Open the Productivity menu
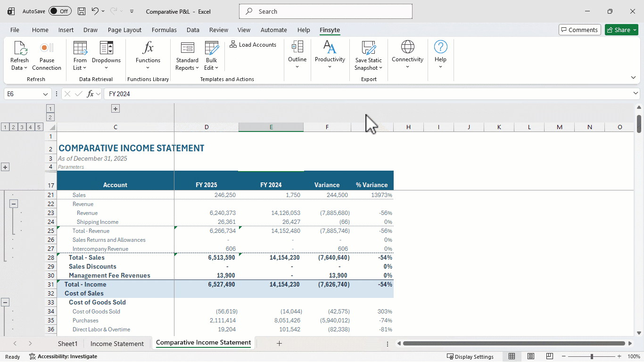This screenshot has height=362, width=644. (x=330, y=55)
